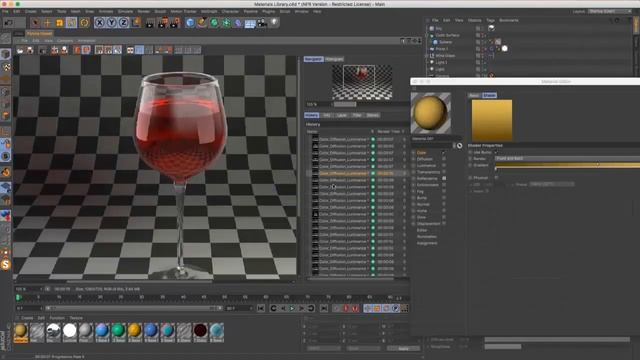
Task: Click Render to Picture Viewer icon
Action: click(162, 22)
